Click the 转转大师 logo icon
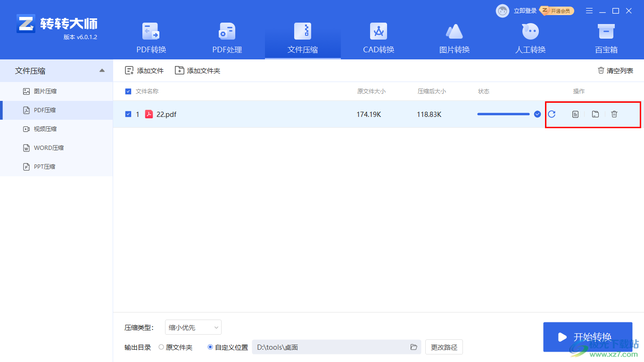644x362 pixels. coord(25,24)
